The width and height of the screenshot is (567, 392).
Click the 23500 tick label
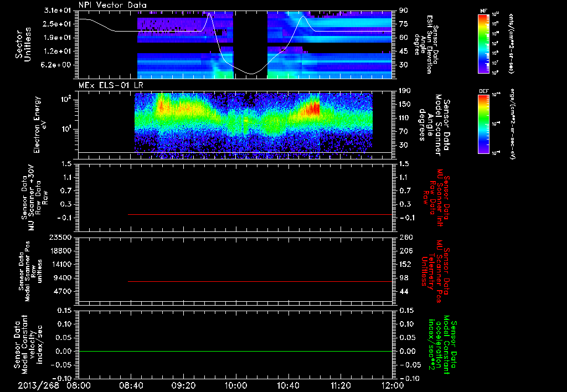(x=61, y=238)
